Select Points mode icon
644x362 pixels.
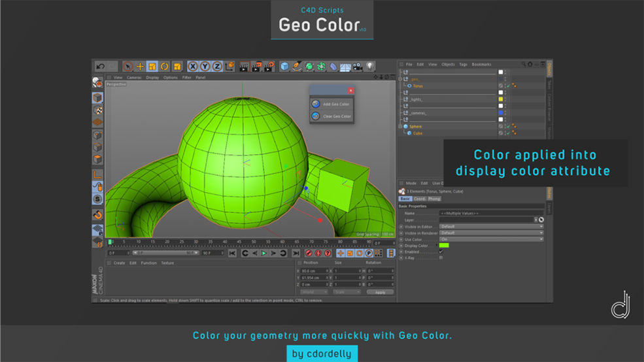tap(97, 135)
